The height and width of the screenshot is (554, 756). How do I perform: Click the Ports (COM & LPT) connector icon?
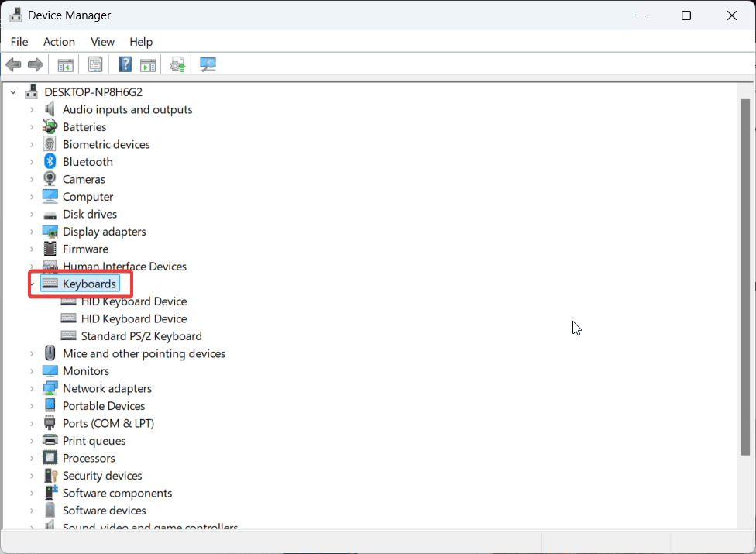point(50,423)
